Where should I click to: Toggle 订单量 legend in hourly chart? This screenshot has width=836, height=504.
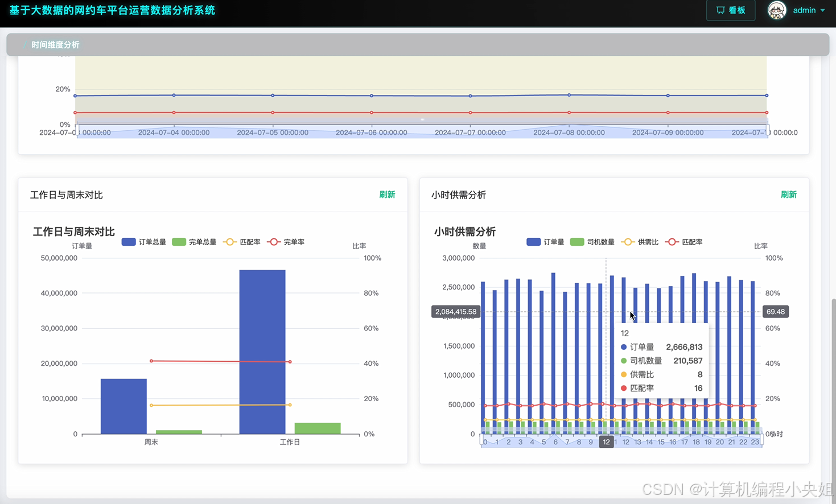point(545,242)
